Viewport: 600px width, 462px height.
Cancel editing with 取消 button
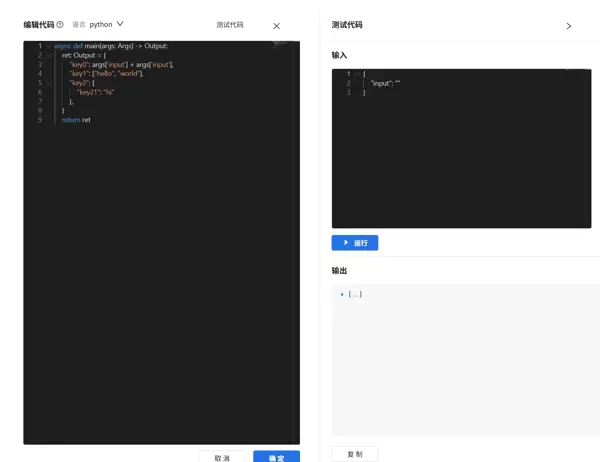click(222, 457)
